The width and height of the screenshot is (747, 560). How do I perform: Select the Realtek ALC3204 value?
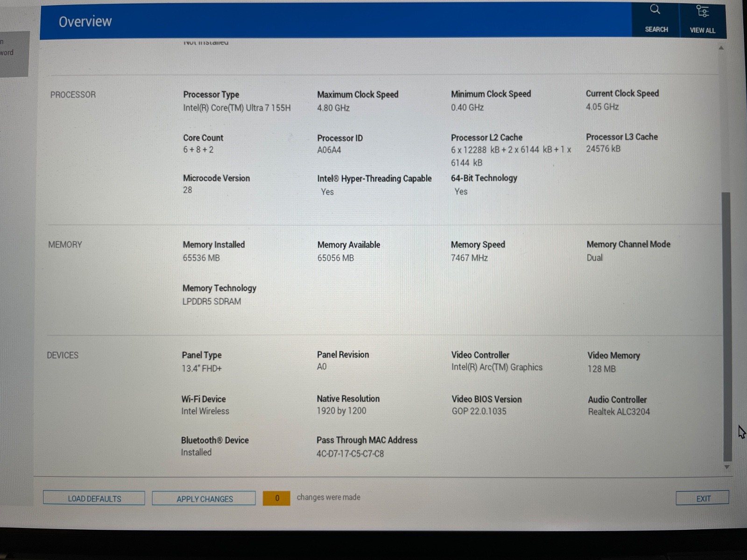tap(619, 412)
